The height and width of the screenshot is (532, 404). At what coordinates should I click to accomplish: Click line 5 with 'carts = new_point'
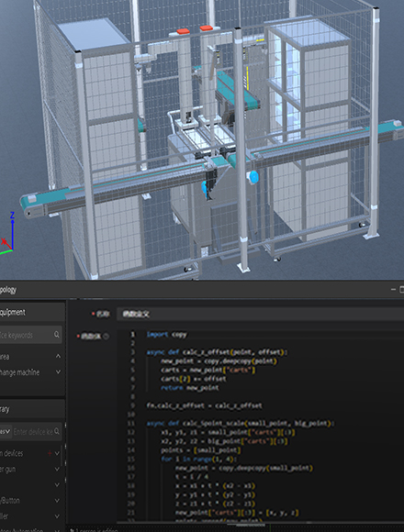(x=208, y=370)
